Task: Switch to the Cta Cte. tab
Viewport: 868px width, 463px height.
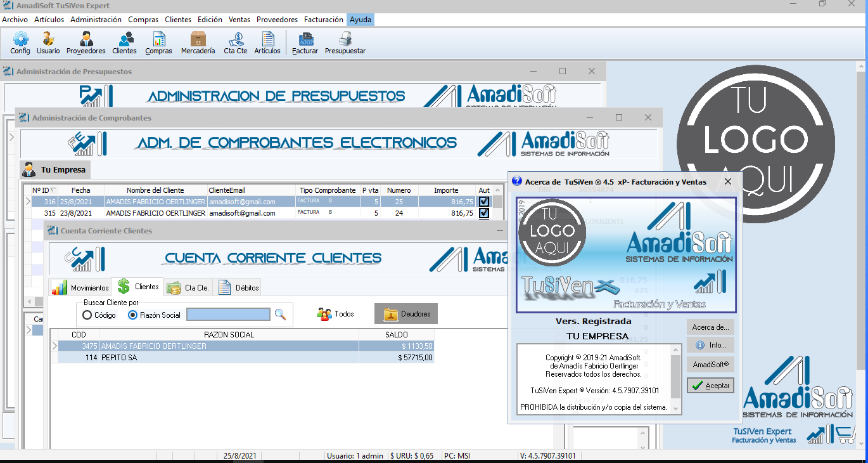Action: click(x=188, y=287)
